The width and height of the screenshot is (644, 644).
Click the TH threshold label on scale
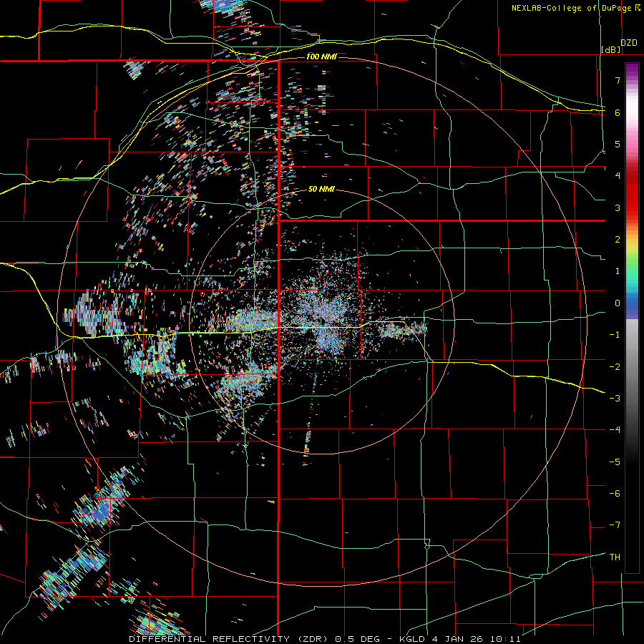tap(615, 557)
